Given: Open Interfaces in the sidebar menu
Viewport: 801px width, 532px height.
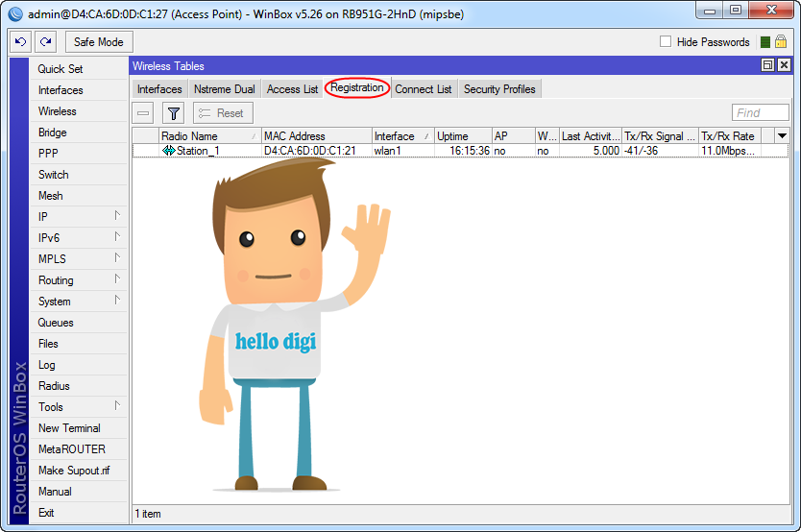Looking at the screenshot, I should coord(78,90).
